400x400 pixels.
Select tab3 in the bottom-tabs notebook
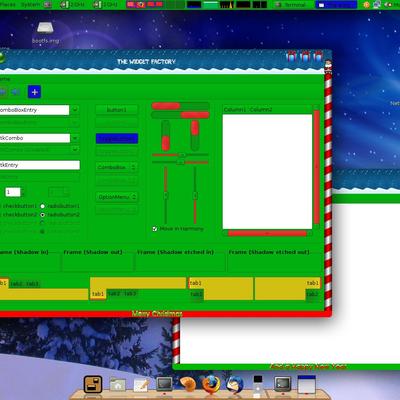130,293
